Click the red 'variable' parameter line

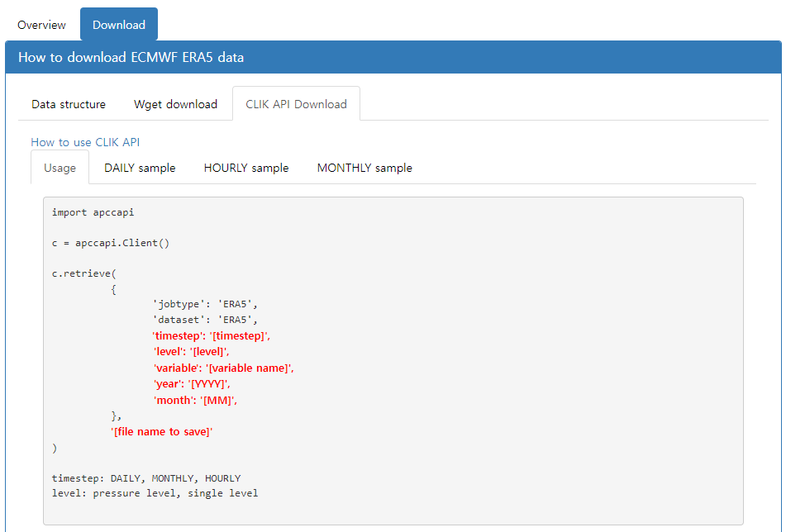(x=223, y=368)
